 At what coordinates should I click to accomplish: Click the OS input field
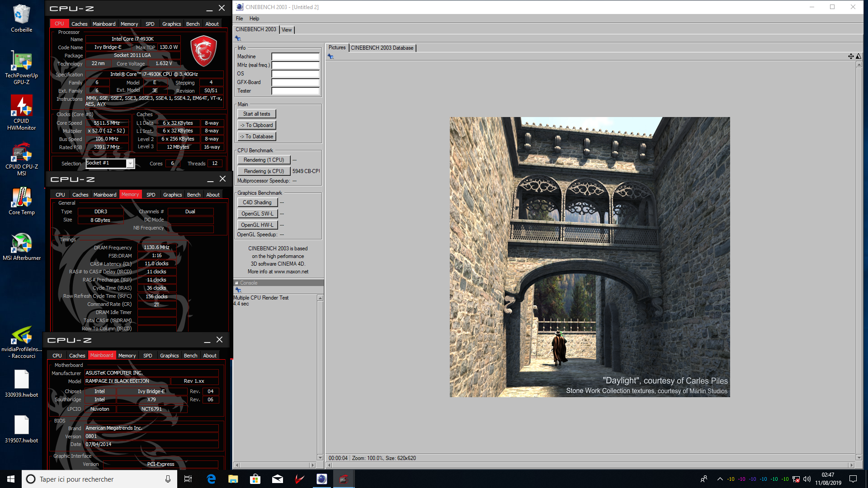[295, 74]
